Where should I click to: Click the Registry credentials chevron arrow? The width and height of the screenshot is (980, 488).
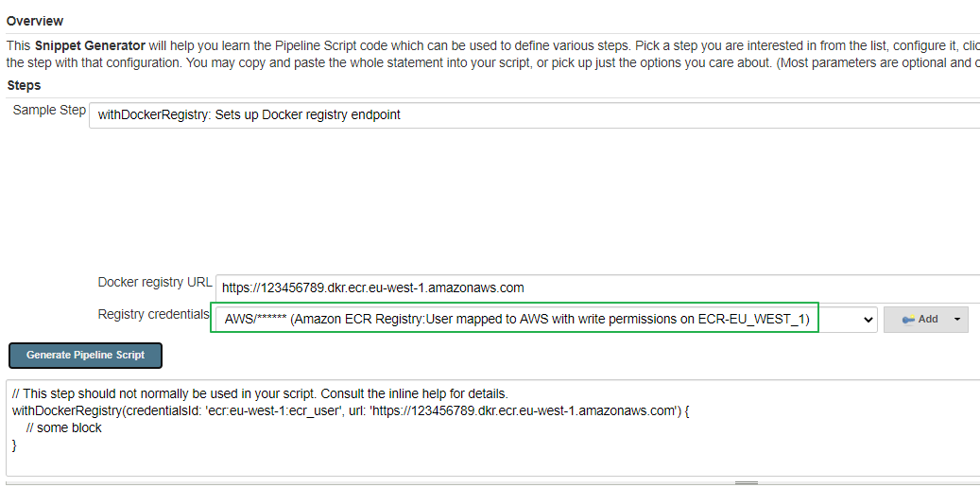868,320
